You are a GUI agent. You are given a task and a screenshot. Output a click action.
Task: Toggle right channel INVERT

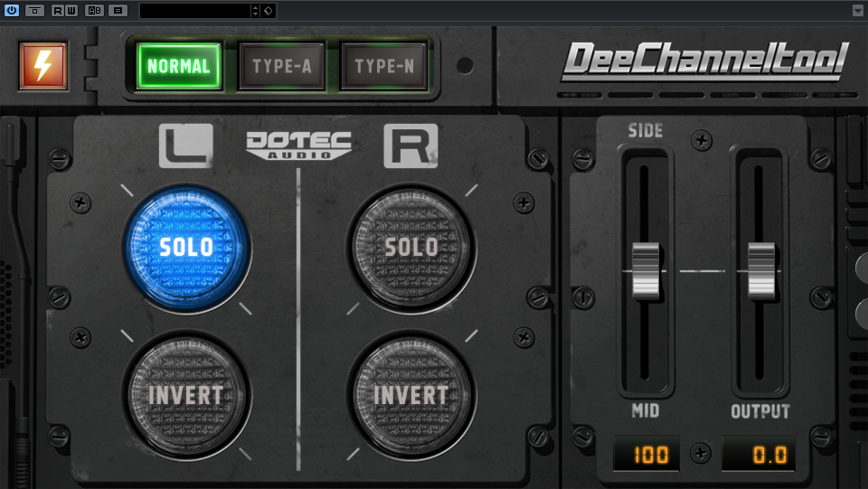pyautogui.click(x=411, y=396)
